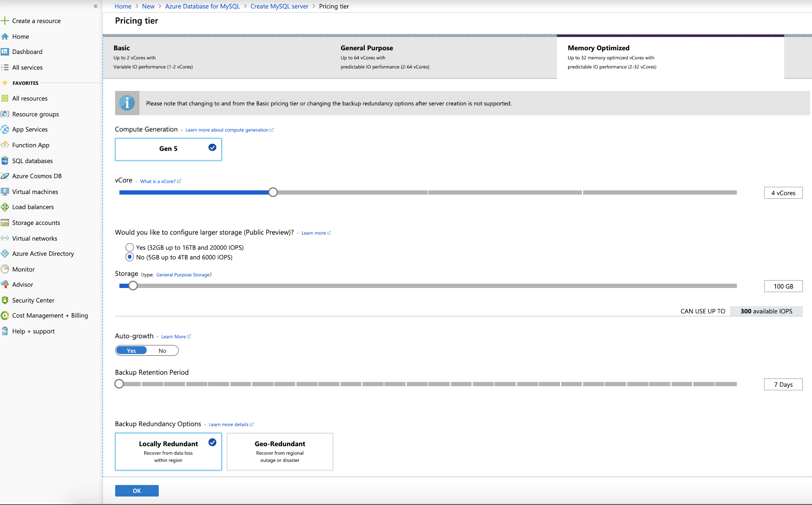Image resolution: width=812 pixels, height=505 pixels.
Task: Select No (5GB up to 4TB) radio
Action: tap(130, 257)
